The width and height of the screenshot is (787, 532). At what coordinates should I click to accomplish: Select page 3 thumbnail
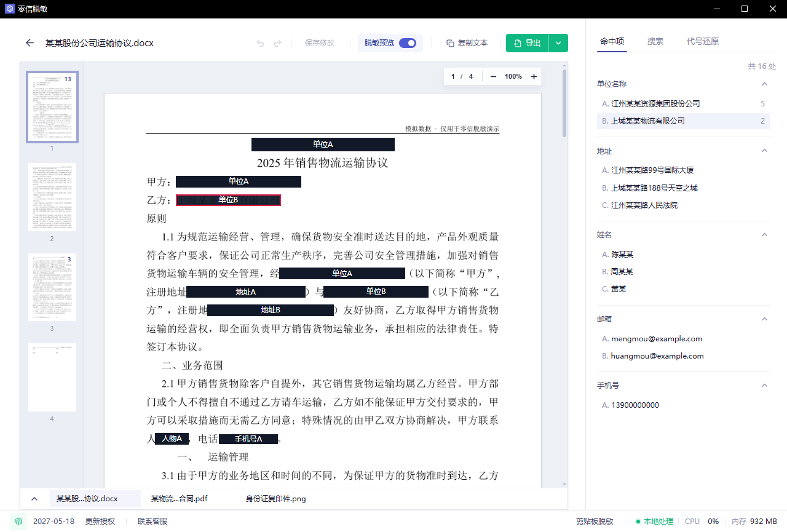(52, 287)
